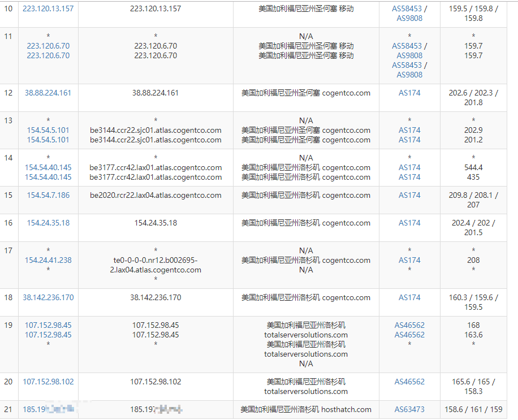This screenshot has height=420, width=518.
Task: Select hostname te0-0-0-0.nr12.b002695-2.lax04.atlas.cogentco.com
Action: (x=156, y=265)
